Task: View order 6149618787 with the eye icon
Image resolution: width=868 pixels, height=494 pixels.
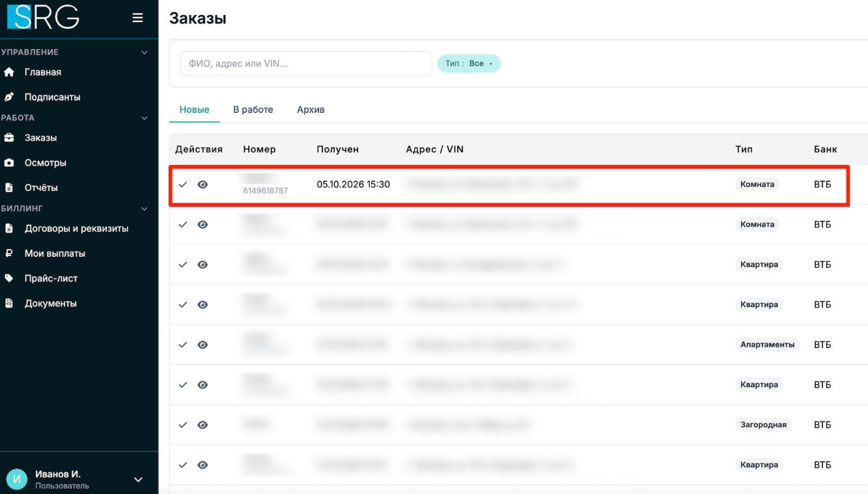Action: coord(203,184)
